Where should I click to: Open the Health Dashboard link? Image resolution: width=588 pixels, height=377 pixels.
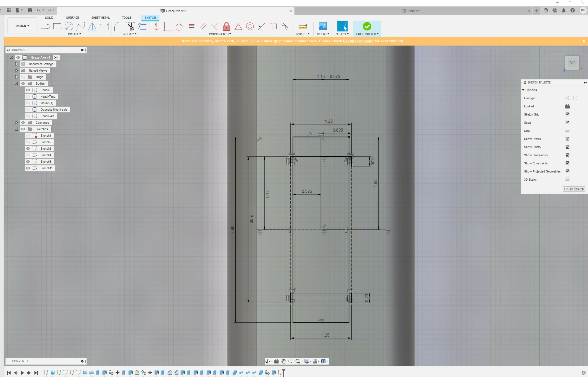(358, 41)
